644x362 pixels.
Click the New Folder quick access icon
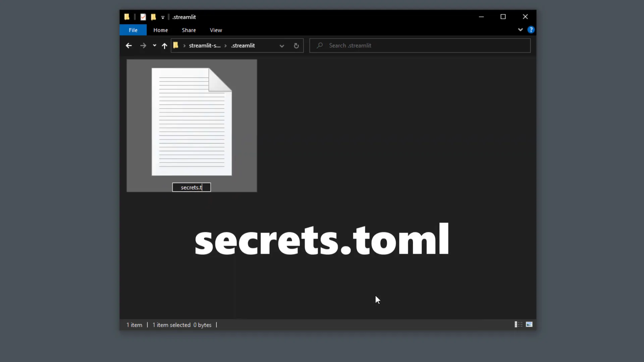(153, 17)
